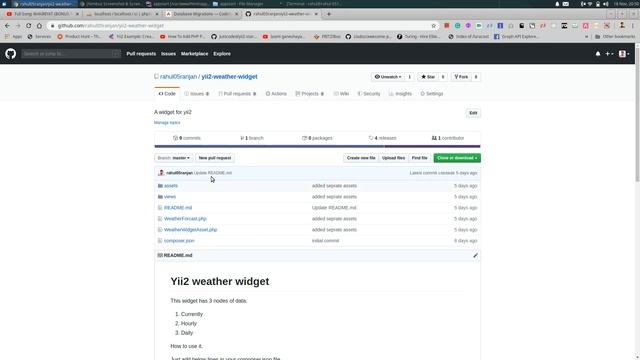Open Explore in top navigation
This screenshot has width=640, height=360.
click(x=222, y=53)
